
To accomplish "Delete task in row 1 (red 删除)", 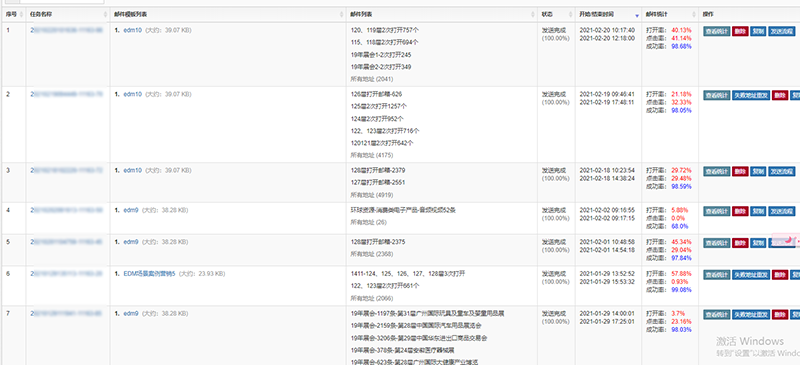I will pyautogui.click(x=740, y=31).
